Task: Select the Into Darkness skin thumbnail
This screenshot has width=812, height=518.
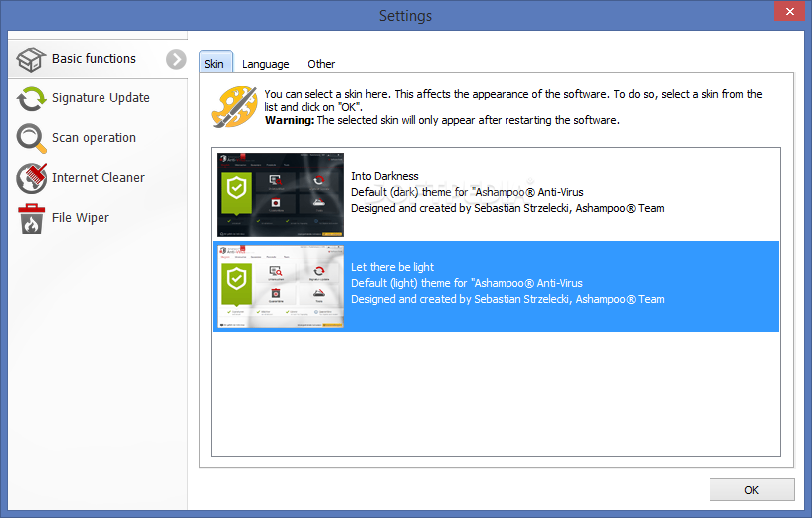Action: (281, 195)
